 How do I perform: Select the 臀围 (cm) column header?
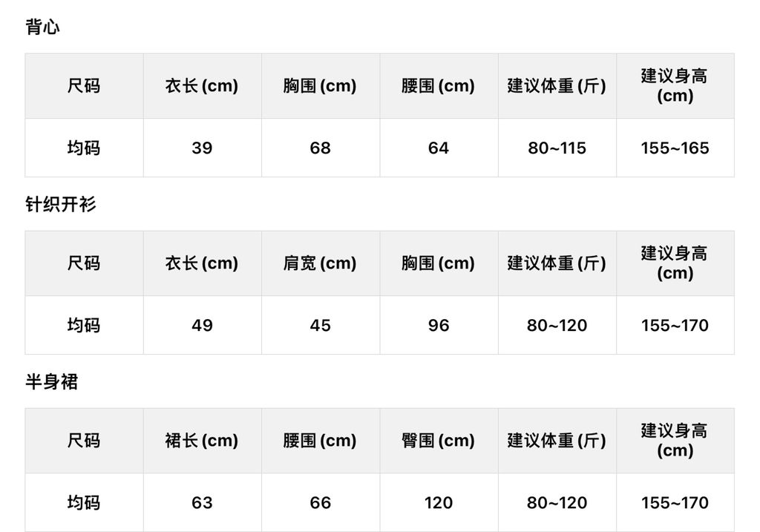click(x=438, y=441)
